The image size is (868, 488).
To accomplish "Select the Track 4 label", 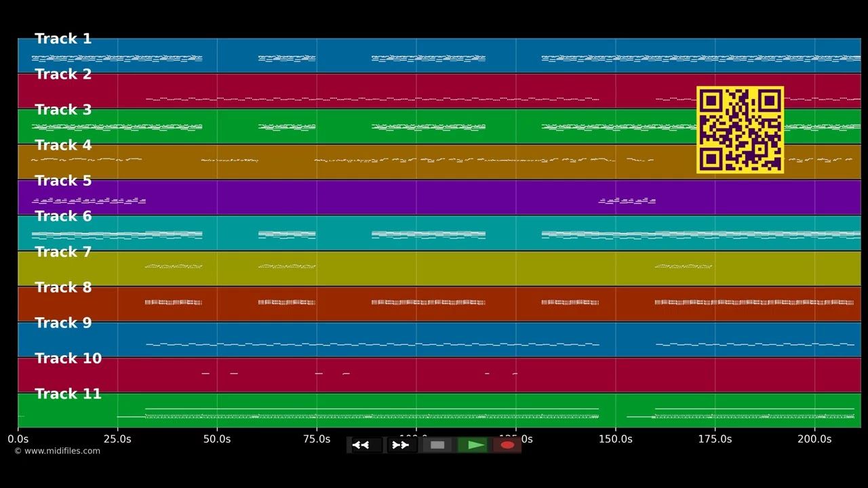I will (x=63, y=145).
